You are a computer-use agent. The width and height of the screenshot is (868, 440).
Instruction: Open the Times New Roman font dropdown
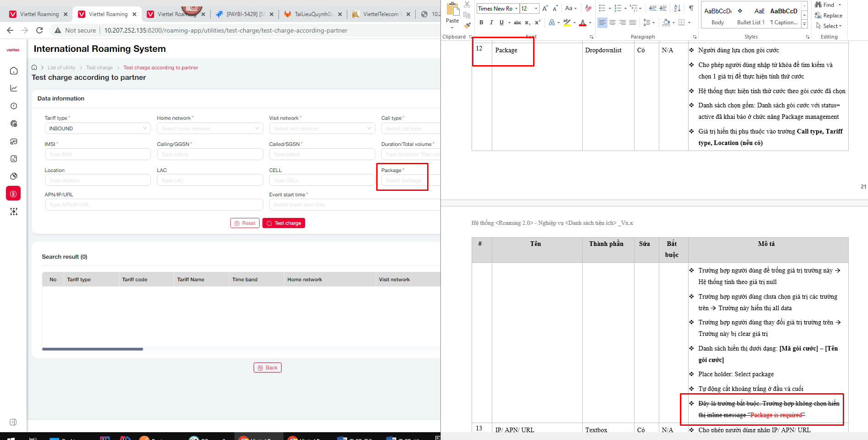tap(516, 8)
